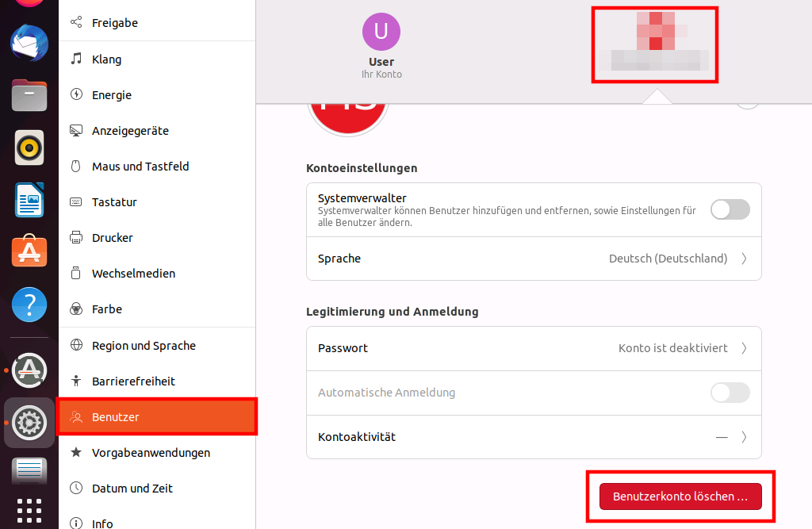Screen dimensions: 812x529
Task: Open Ubuntu Software store icon
Action: click(29, 252)
